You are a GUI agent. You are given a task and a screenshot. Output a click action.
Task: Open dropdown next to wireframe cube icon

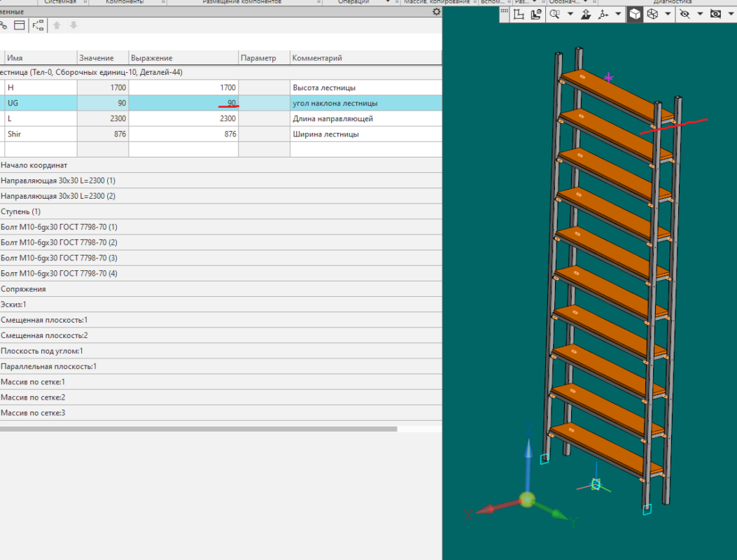[668, 14]
